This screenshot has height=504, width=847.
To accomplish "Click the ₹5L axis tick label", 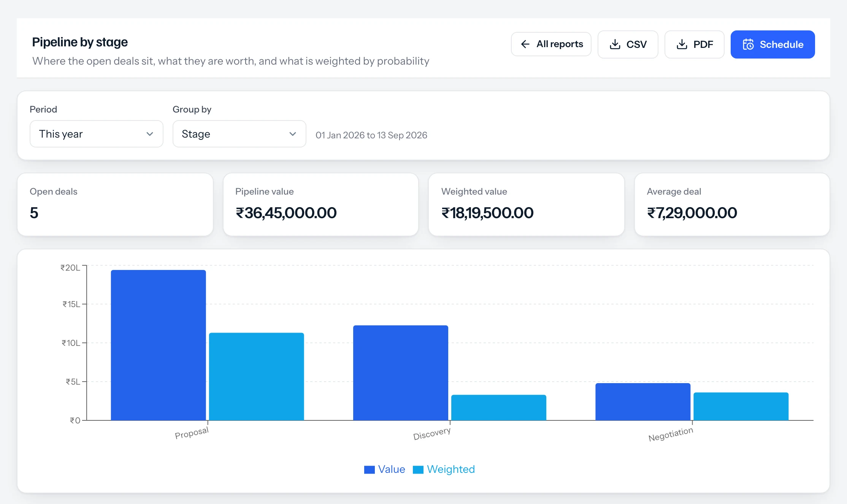I will tap(73, 382).
